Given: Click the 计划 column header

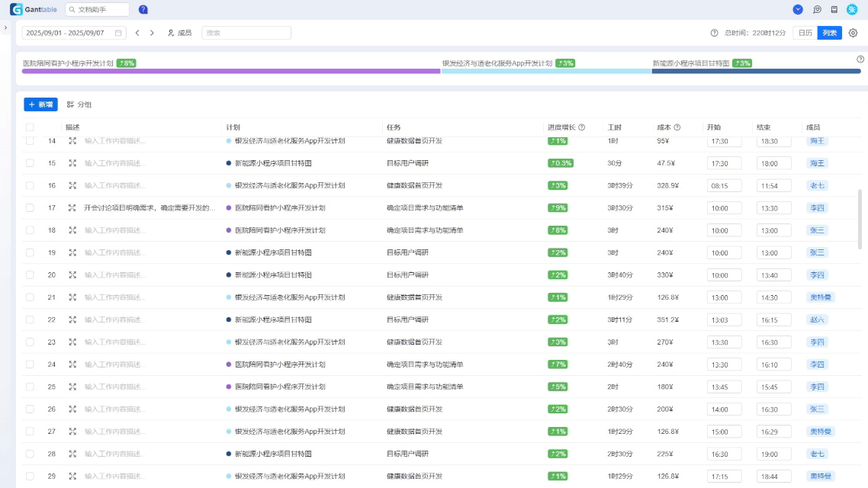Looking at the screenshot, I should (x=233, y=127).
